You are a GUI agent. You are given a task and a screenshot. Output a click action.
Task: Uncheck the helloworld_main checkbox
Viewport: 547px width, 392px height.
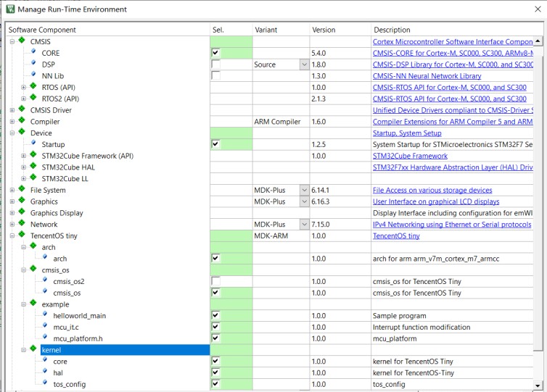click(x=215, y=316)
